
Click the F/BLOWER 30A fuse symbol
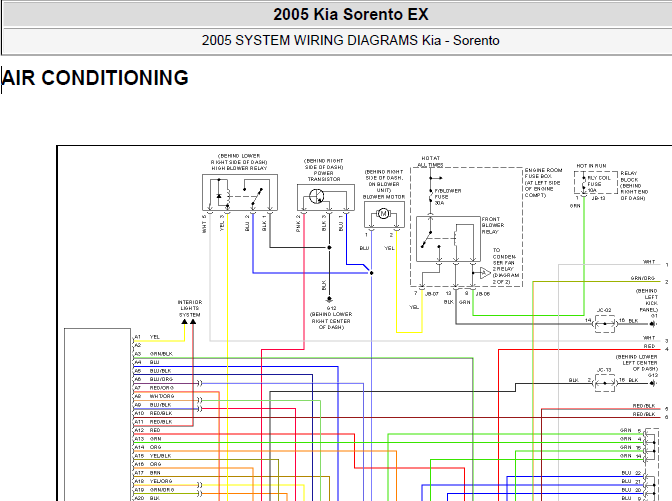(x=430, y=195)
